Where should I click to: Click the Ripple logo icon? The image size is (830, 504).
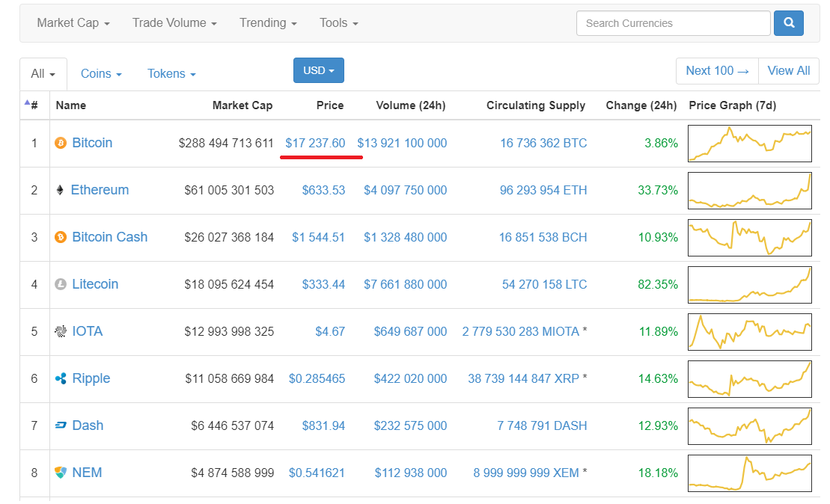coord(61,378)
